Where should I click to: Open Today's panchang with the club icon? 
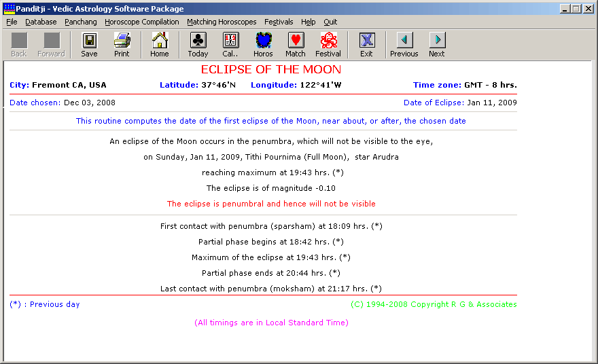[198, 40]
